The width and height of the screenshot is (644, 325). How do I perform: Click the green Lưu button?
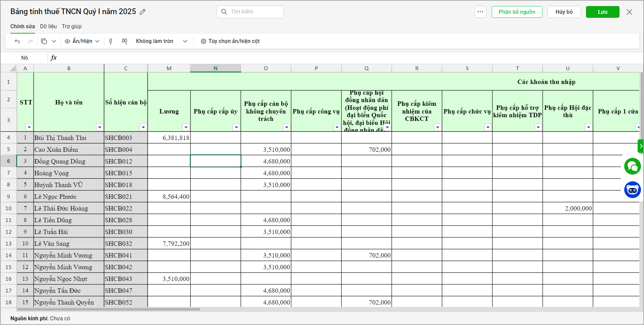pyautogui.click(x=602, y=12)
